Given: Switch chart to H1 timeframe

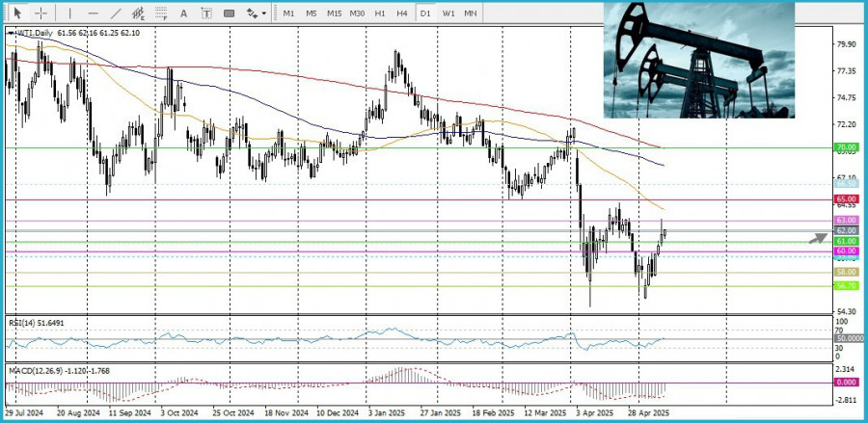Looking at the screenshot, I should pyautogui.click(x=380, y=13).
